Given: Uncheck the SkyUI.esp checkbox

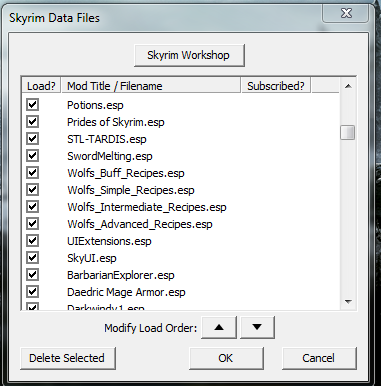Looking at the screenshot, I should pyautogui.click(x=32, y=258).
